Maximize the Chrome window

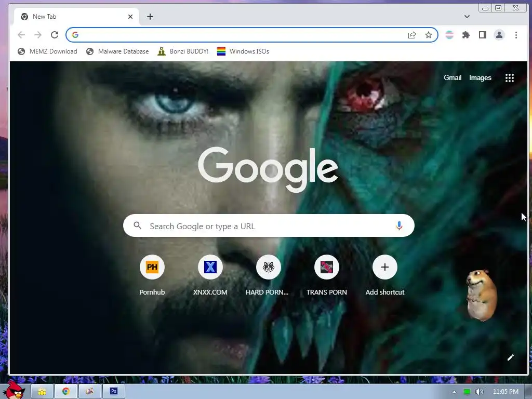pos(498,8)
